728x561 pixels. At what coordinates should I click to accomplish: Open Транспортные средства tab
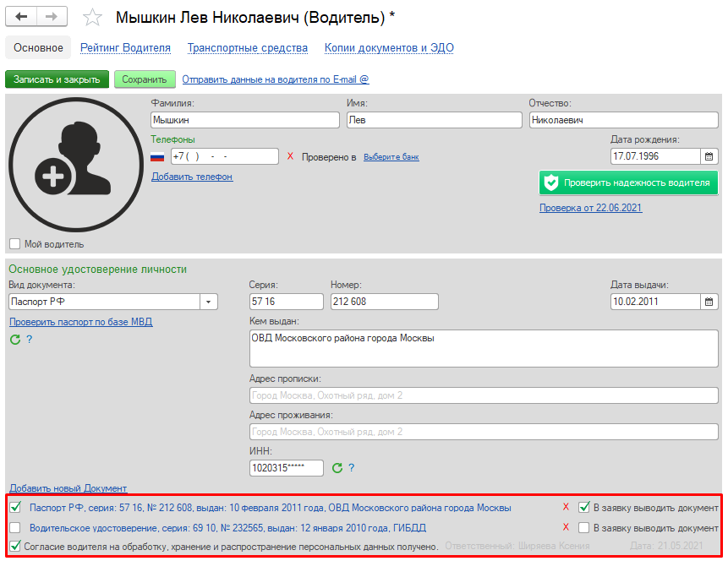coord(248,48)
